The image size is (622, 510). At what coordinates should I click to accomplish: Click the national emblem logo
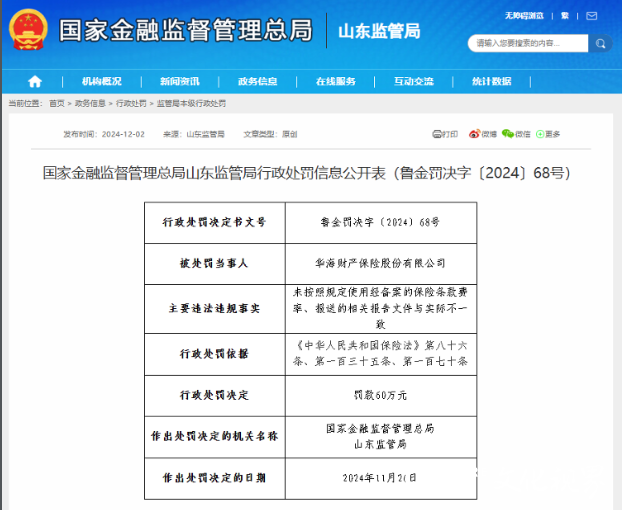pos(28,30)
